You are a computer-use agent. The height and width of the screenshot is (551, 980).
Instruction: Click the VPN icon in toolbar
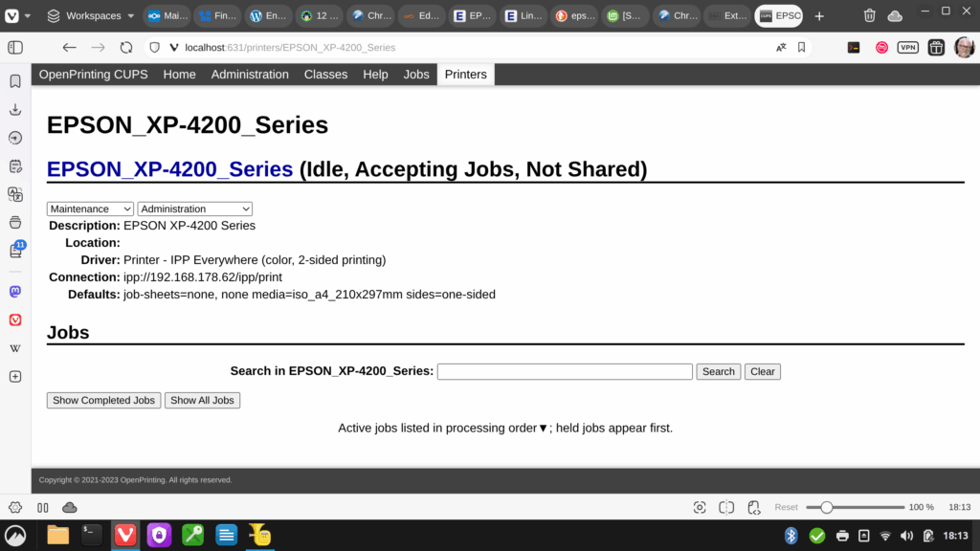click(907, 47)
